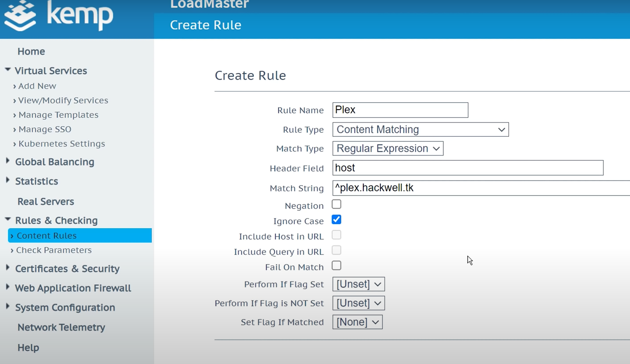Open the View/Modify Services link
The height and width of the screenshot is (364, 630).
point(63,101)
